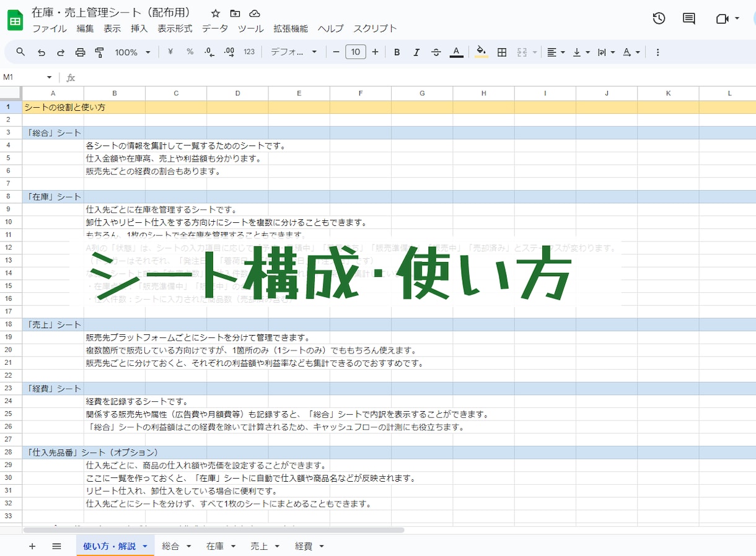Open the 挿入 menu
Image resolution: width=756 pixels, height=556 pixels.
click(139, 28)
